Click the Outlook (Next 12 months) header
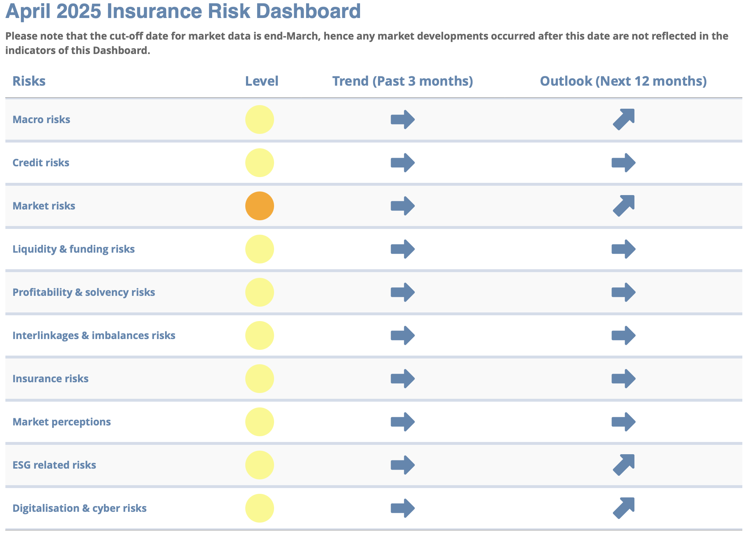 [x=623, y=81]
